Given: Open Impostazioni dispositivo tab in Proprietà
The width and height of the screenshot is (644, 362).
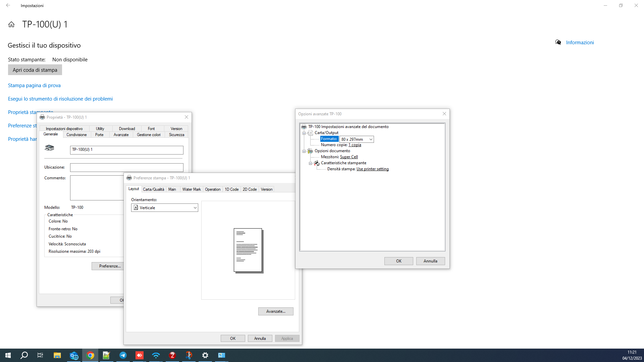Looking at the screenshot, I should 64,129.
